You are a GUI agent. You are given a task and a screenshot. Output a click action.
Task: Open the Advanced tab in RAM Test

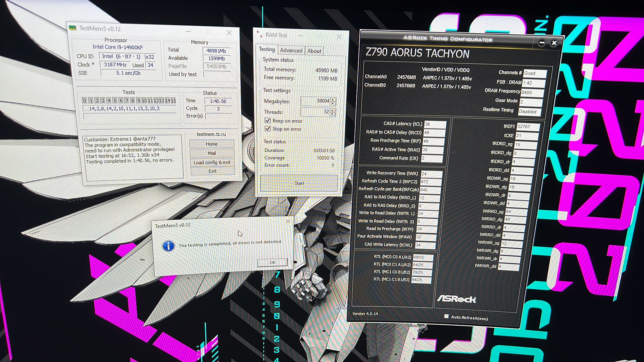291,50
